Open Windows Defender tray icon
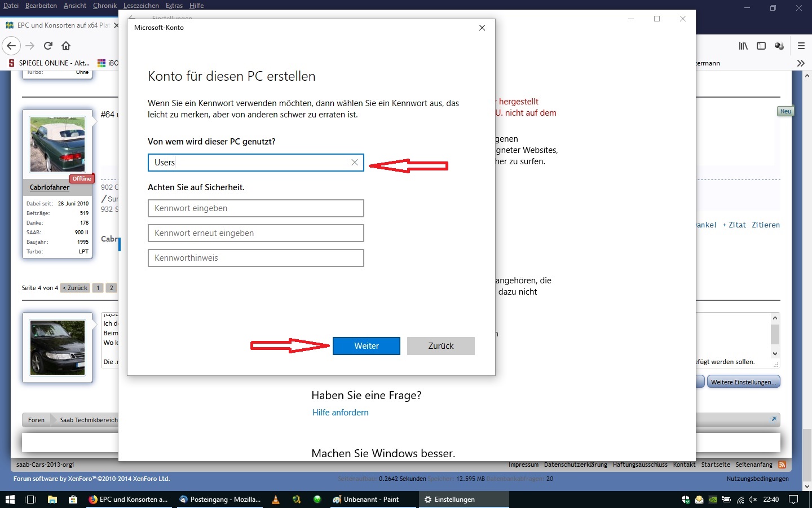 pyautogui.click(x=686, y=500)
